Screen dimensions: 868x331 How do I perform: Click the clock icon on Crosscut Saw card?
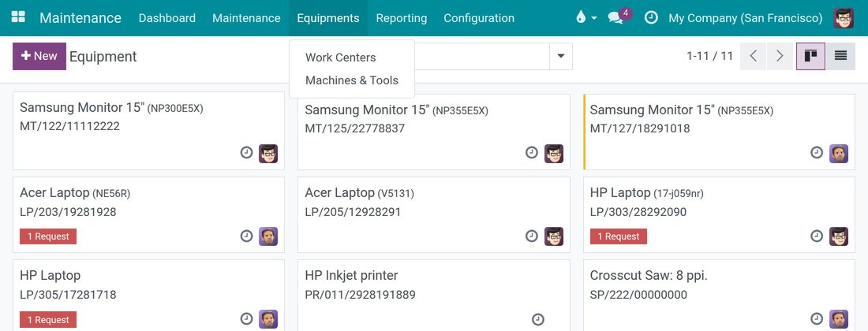817,319
